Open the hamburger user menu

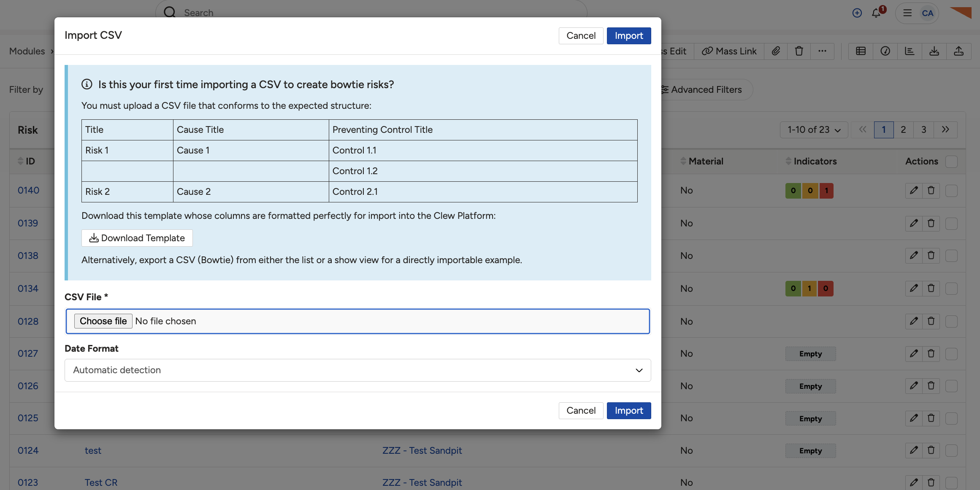(907, 13)
